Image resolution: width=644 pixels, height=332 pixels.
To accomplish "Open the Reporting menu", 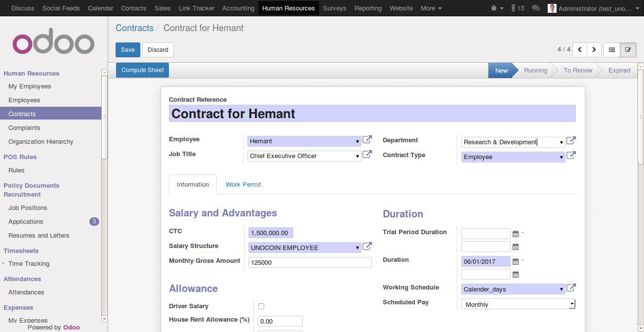I will (x=368, y=8).
